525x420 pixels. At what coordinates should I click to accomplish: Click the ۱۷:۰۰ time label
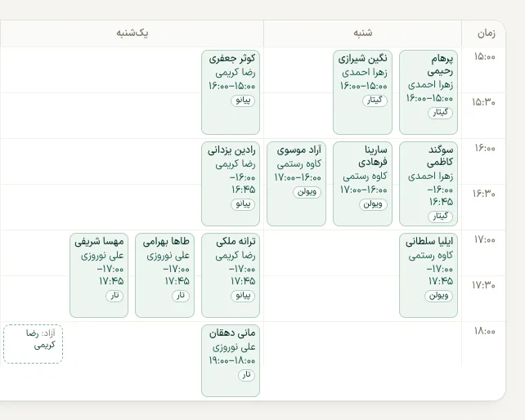tap(484, 239)
